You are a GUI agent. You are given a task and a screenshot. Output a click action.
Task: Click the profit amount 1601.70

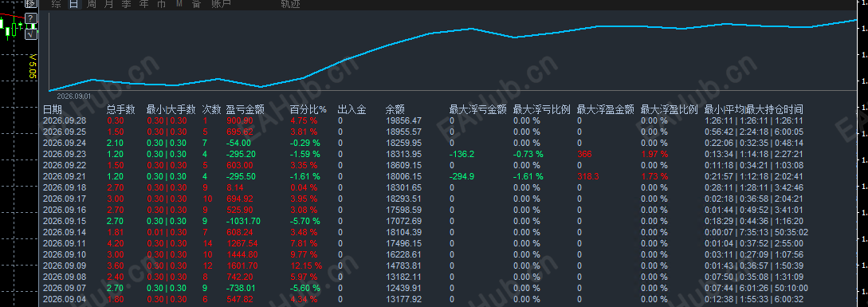(242, 266)
